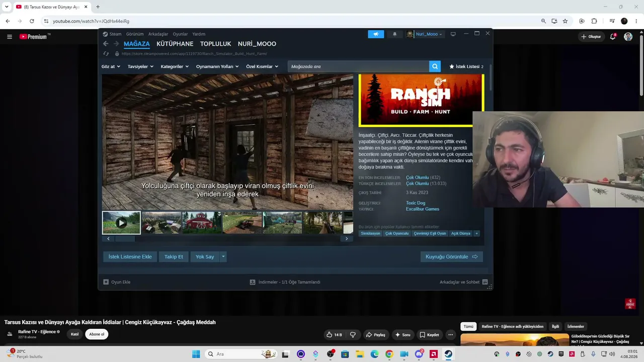Expand the Göz at dropdown

(x=111, y=66)
